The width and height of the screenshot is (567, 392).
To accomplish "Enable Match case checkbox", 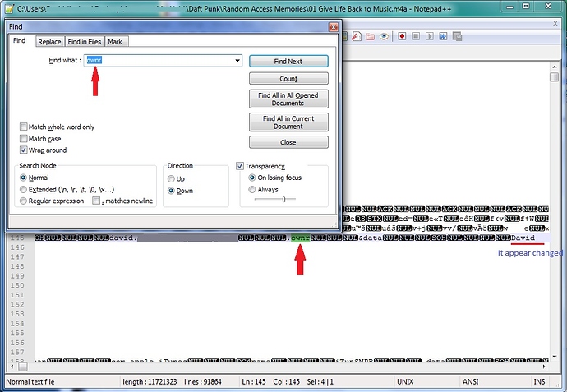I will (24, 139).
